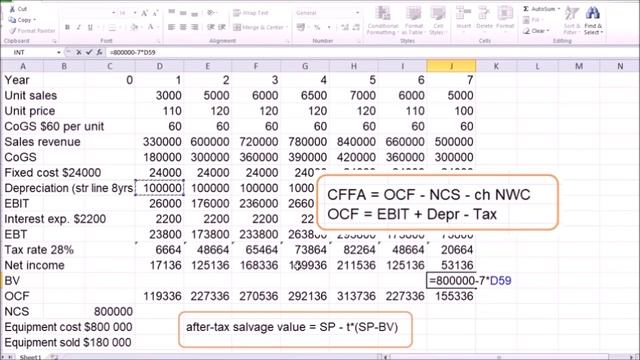Viewport: 640px width, 360px height.
Task: Open the Merge & Center dropdown arrow
Action: [287, 27]
